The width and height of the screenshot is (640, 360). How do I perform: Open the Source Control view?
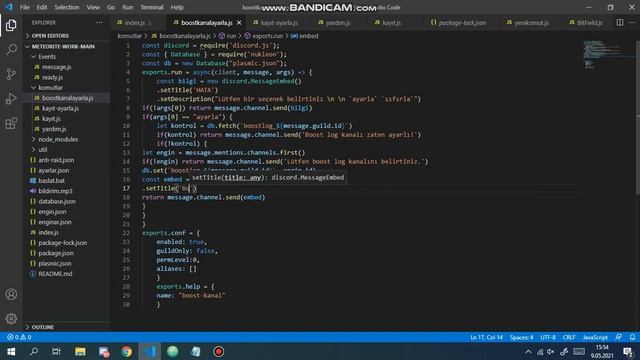click(11, 74)
